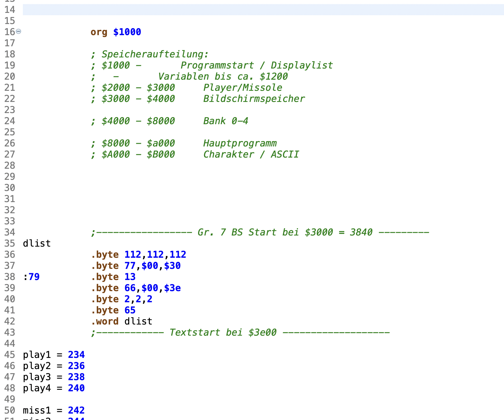Click the $1000 address after org
This screenshot has height=420, width=504.
[x=127, y=32]
